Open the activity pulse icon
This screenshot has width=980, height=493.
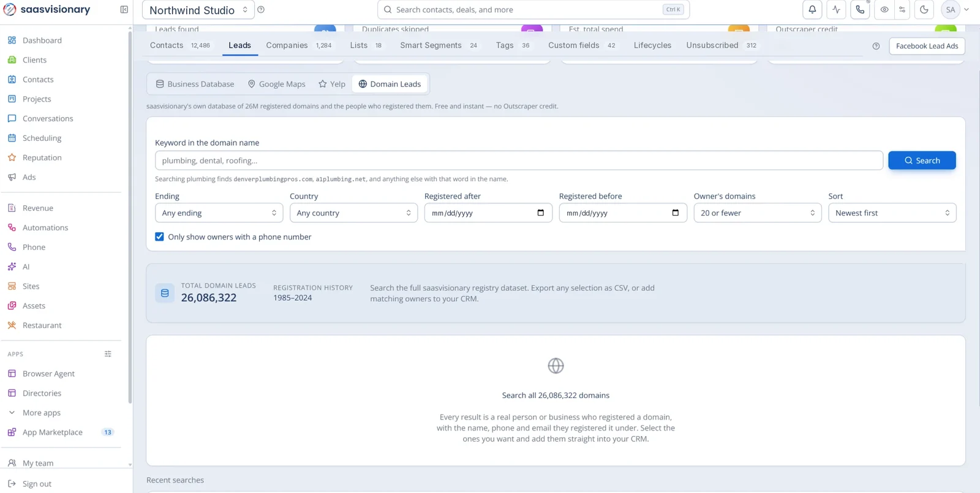click(x=836, y=10)
